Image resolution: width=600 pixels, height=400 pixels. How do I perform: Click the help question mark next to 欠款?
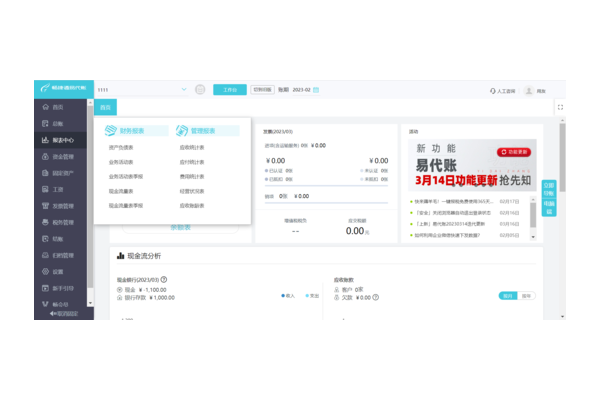tap(376, 297)
